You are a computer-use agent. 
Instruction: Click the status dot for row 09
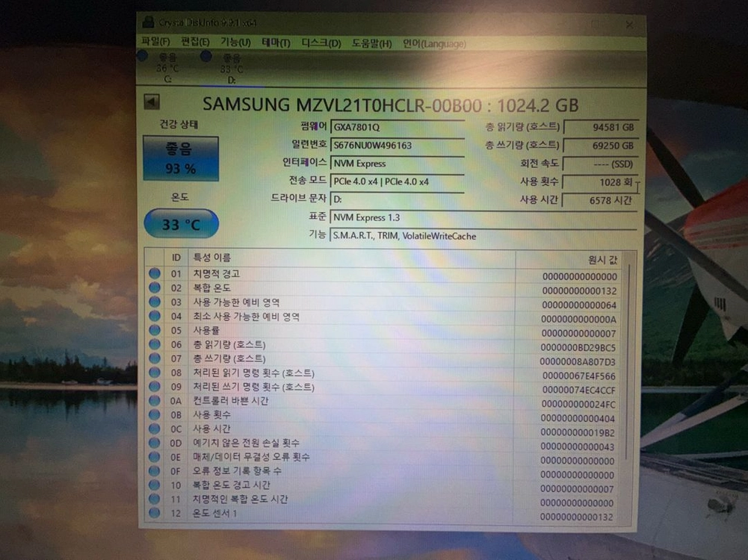click(x=155, y=386)
